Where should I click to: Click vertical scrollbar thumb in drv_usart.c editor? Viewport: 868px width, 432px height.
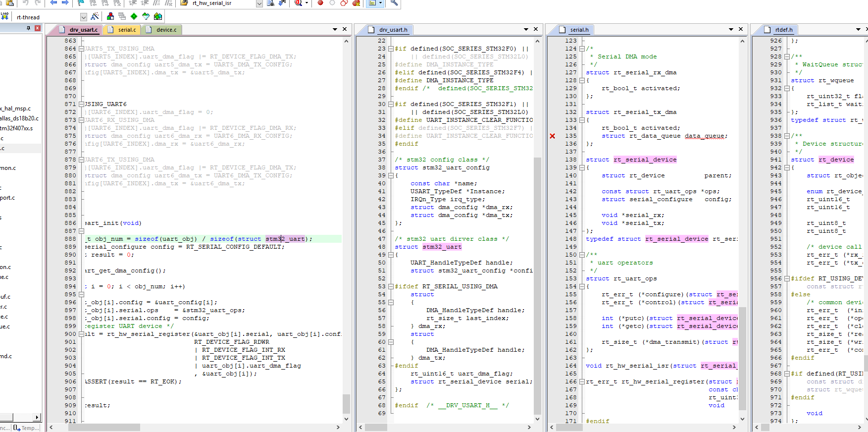[x=346, y=404]
